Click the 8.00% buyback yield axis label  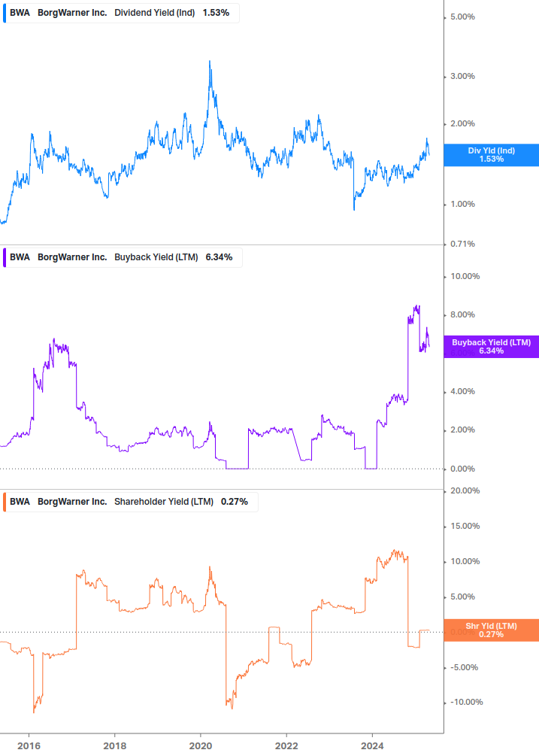[462, 315]
